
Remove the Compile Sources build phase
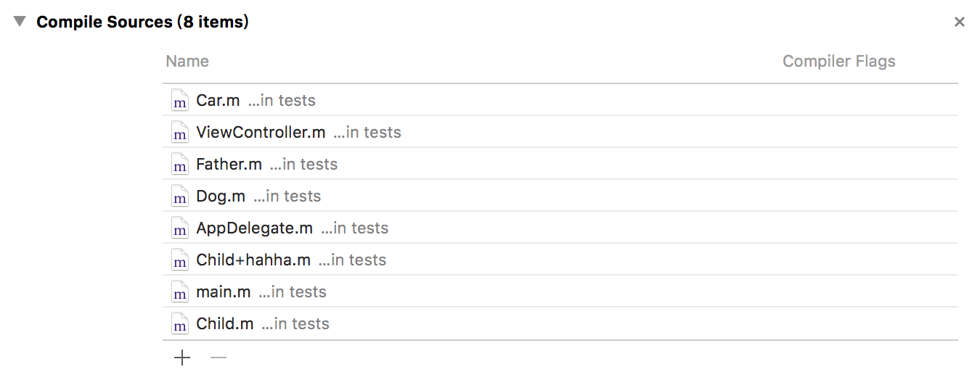tap(959, 22)
